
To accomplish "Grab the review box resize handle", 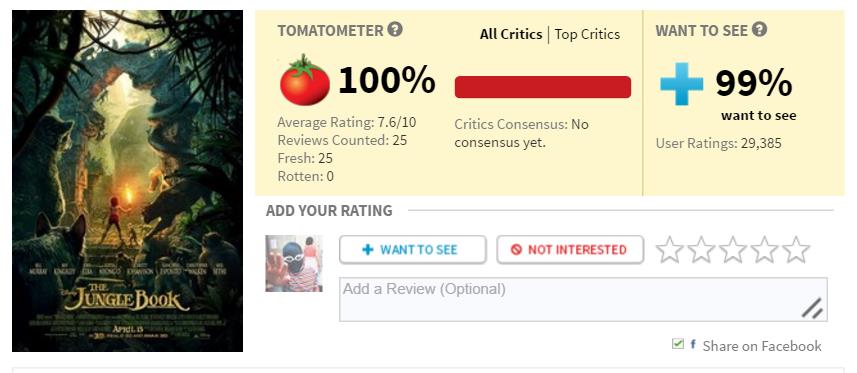I will click(812, 308).
